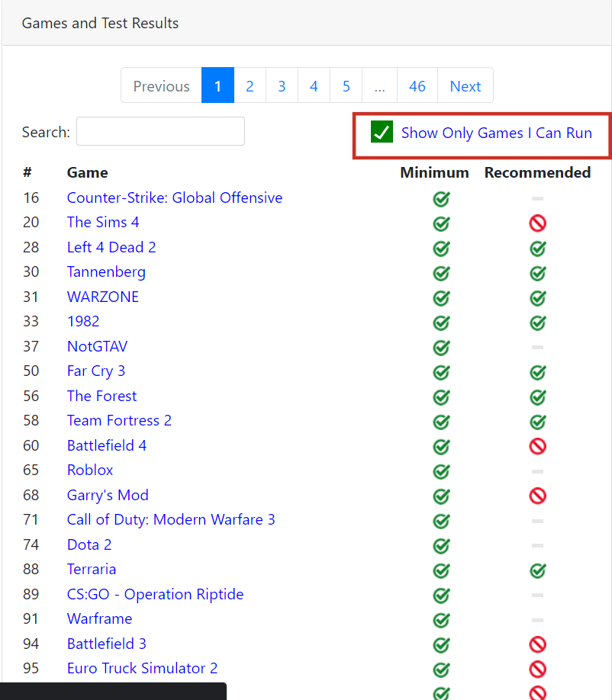Click the Recommended checkmark icon for WARZONE
The height and width of the screenshot is (700, 612).
[x=538, y=298]
